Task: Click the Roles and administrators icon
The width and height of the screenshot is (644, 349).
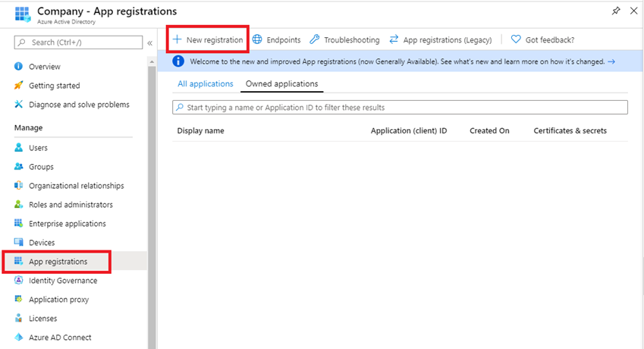Action: click(18, 204)
